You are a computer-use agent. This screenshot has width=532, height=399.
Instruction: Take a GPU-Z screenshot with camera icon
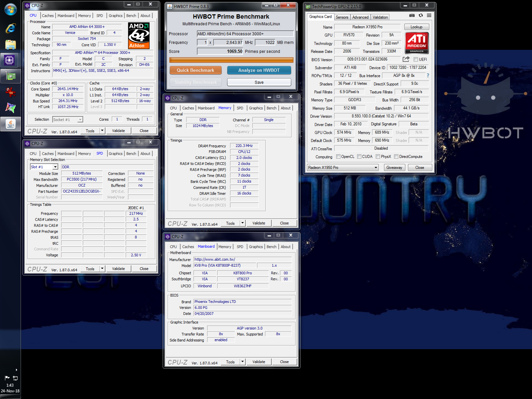pos(412,15)
